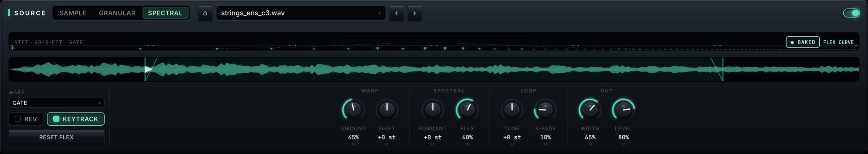868x154 pixels.
Task: Click the modulation dot under Tune
Action: point(512,144)
